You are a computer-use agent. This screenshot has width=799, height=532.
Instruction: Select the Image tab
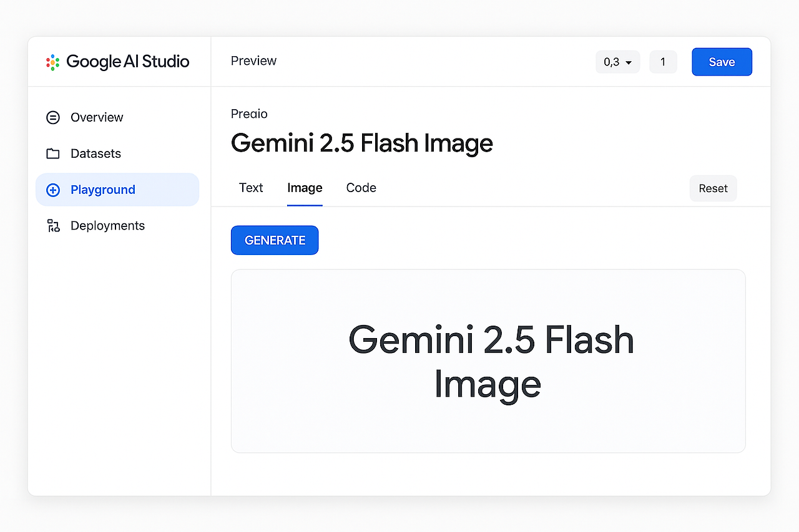coord(305,188)
